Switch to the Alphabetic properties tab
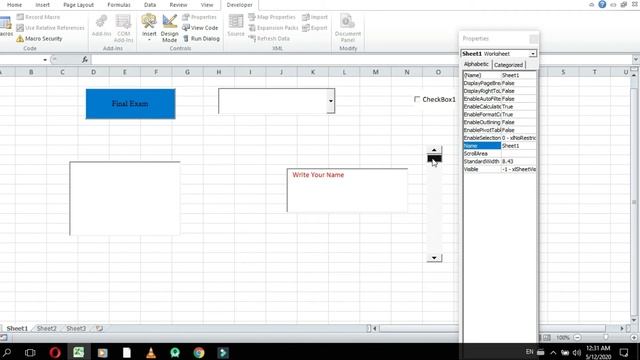The width and height of the screenshot is (640, 360). pos(476,64)
